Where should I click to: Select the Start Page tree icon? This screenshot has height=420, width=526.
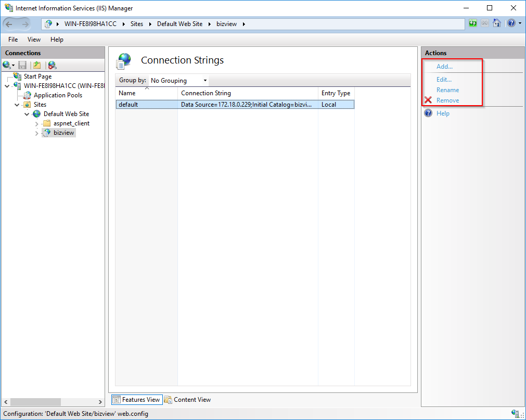click(18, 76)
